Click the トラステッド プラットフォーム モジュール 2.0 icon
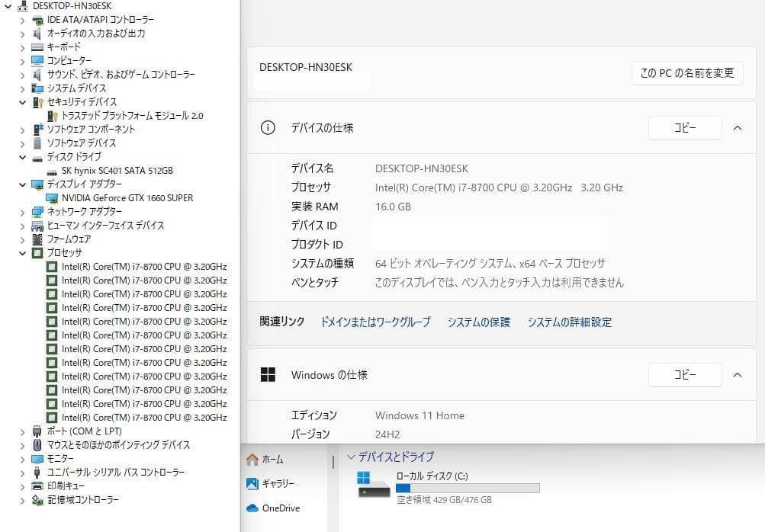The height and width of the screenshot is (532, 765). point(52,115)
